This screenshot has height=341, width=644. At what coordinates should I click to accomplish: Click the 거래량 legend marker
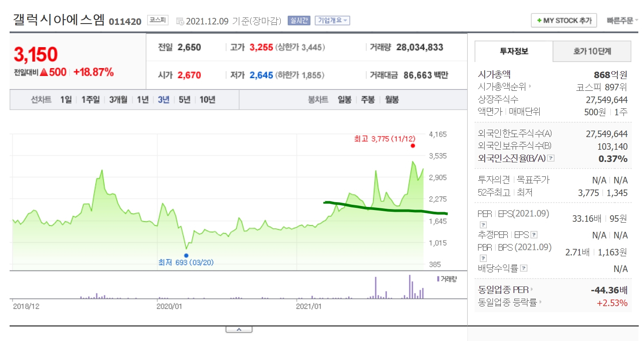(x=438, y=279)
